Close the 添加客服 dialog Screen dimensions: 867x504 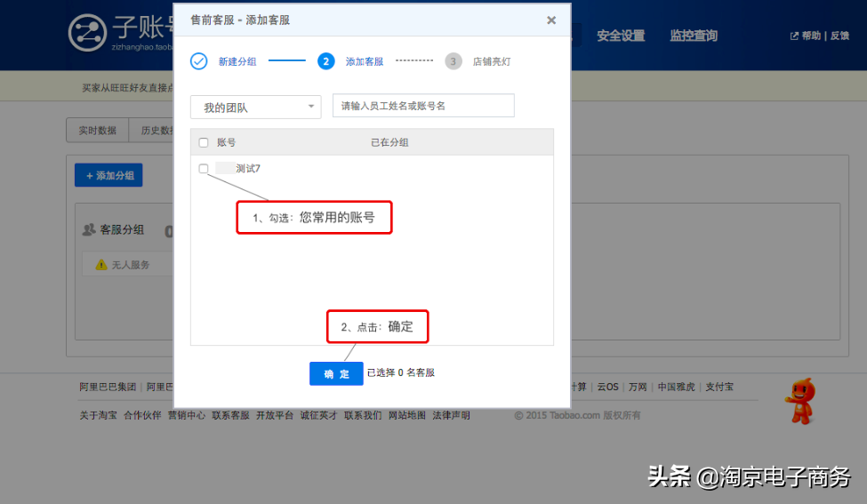point(551,20)
